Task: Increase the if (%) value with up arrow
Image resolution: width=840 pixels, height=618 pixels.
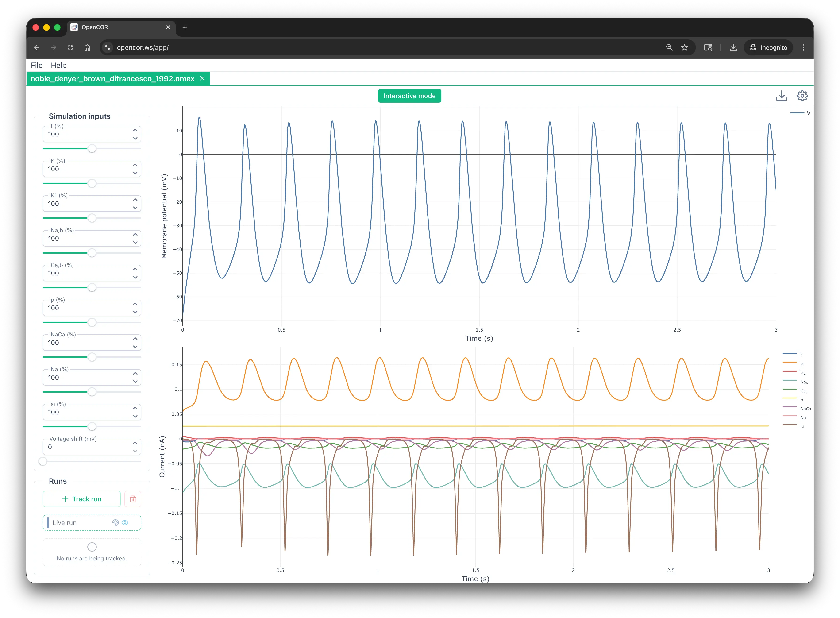Action: [135, 130]
